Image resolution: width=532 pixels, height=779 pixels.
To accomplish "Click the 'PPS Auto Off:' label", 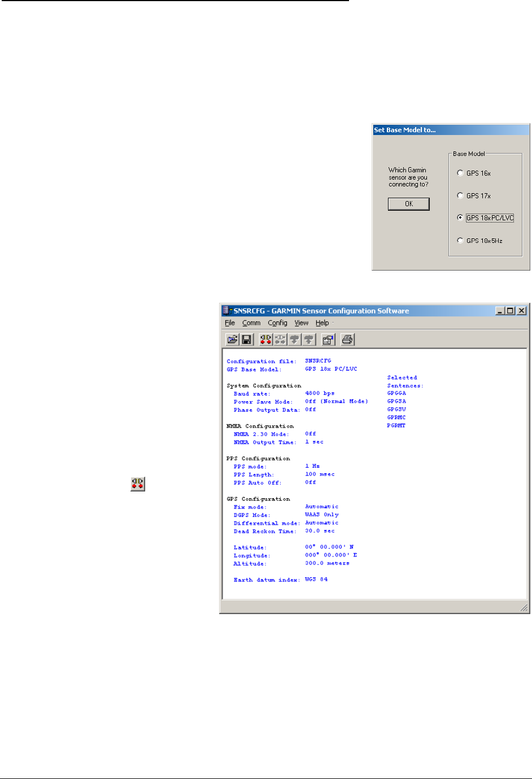I will [258, 483].
